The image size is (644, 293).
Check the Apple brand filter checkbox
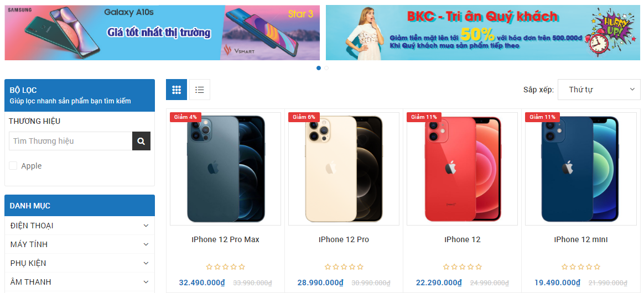coord(13,166)
